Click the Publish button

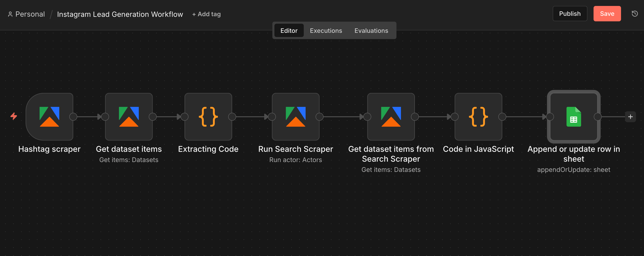(x=570, y=14)
